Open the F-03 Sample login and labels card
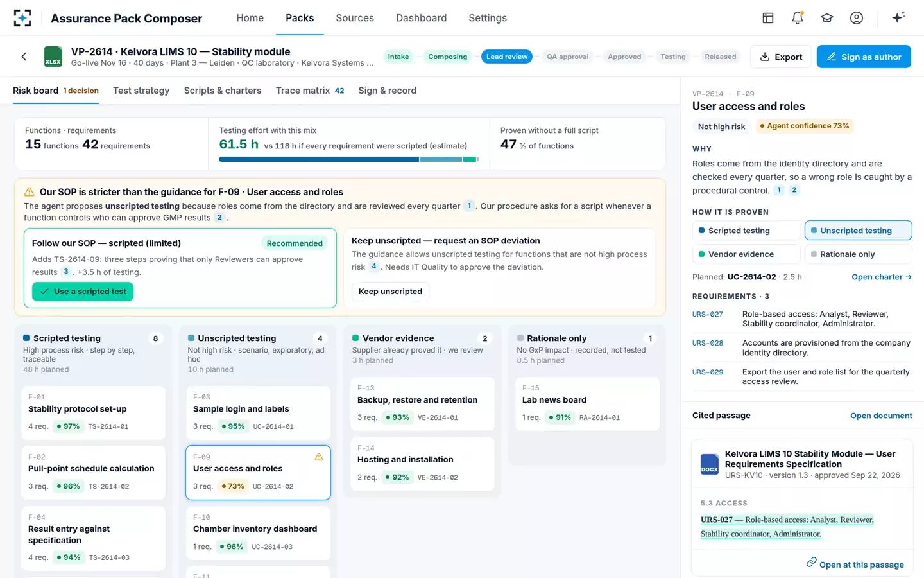Viewport: 924px width, 578px height. [258, 412]
